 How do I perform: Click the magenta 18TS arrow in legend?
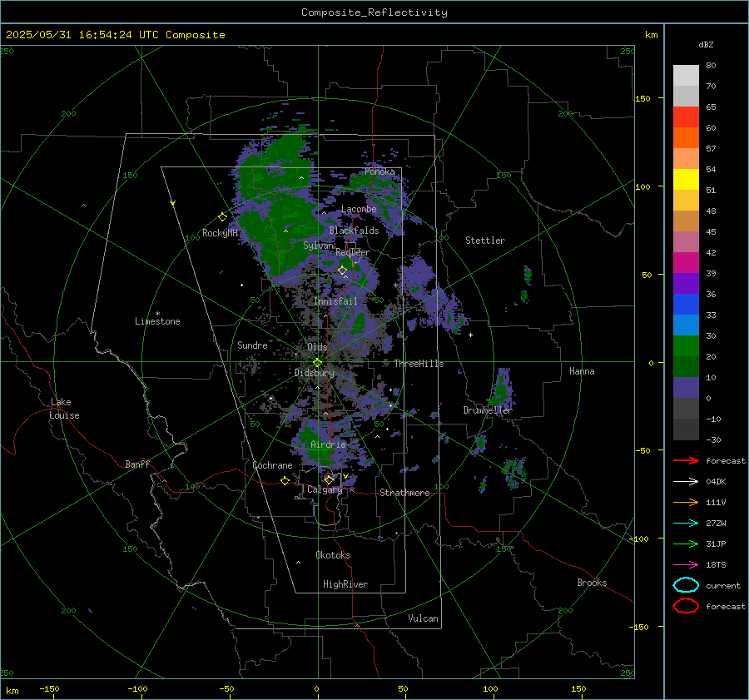coord(686,565)
